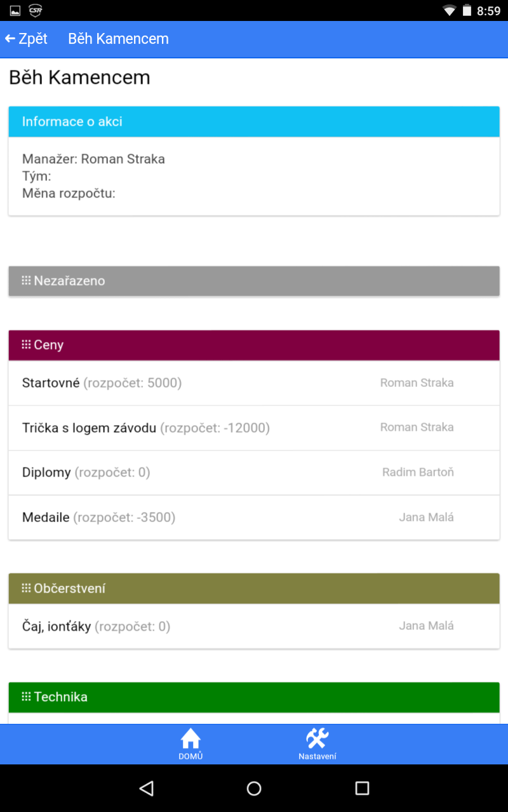Viewport: 508px width, 812px height.
Task: Click grip icon on Občerstvení header
Action: [26, 588]
